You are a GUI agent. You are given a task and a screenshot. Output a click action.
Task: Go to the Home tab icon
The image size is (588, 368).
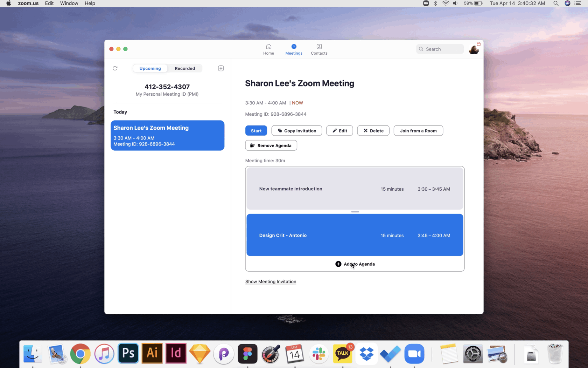pyautogui.click(x=268, y=47)
